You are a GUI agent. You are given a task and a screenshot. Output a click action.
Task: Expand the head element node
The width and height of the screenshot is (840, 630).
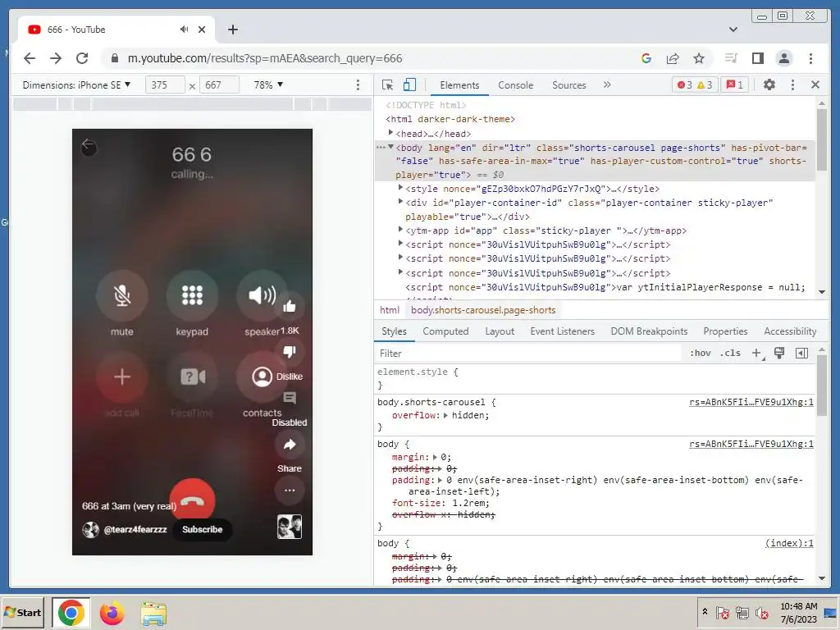click(x=390, y=132)
